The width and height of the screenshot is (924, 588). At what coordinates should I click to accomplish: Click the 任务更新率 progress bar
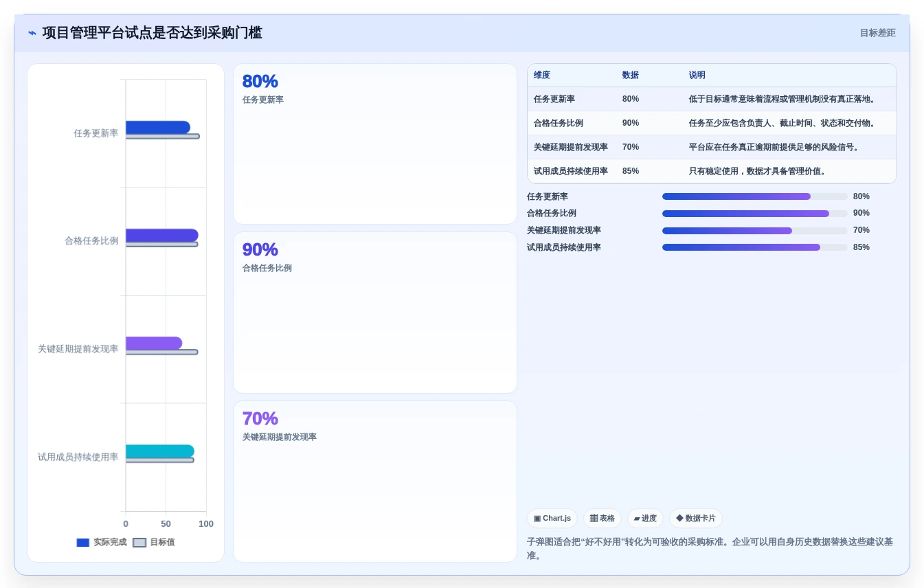coord(755,196)
